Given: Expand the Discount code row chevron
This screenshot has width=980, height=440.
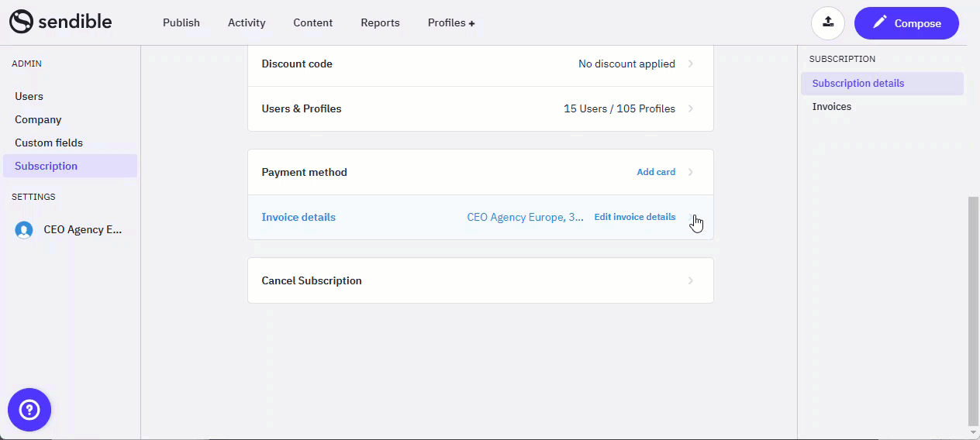Looking at the screenshot, I should point(691,64).
